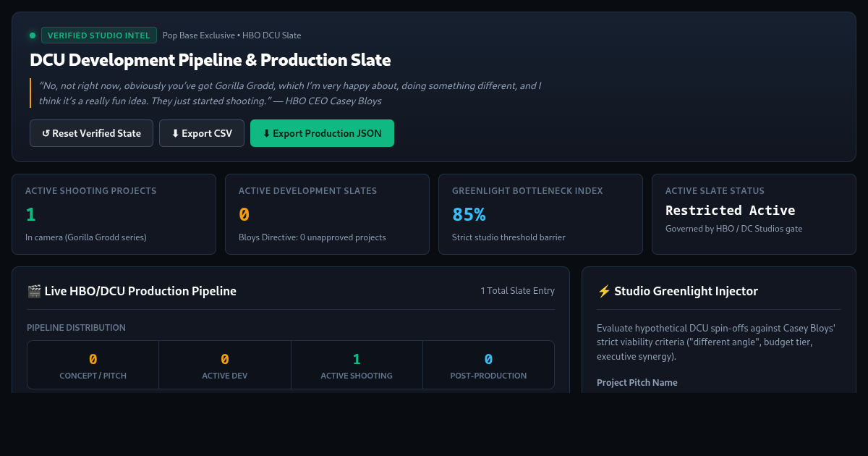868x456 pixels.
Task: Click Bloys Directive unapproved projects note
Action: tap(312, 237)
